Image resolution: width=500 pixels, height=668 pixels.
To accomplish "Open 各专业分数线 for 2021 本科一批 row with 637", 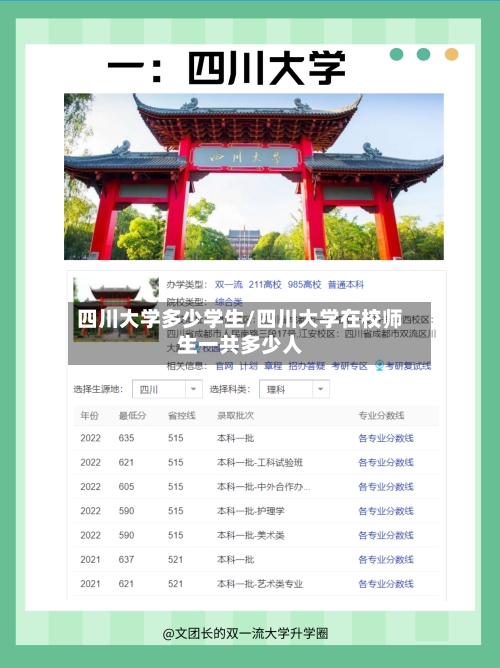I will click(386, 559).
